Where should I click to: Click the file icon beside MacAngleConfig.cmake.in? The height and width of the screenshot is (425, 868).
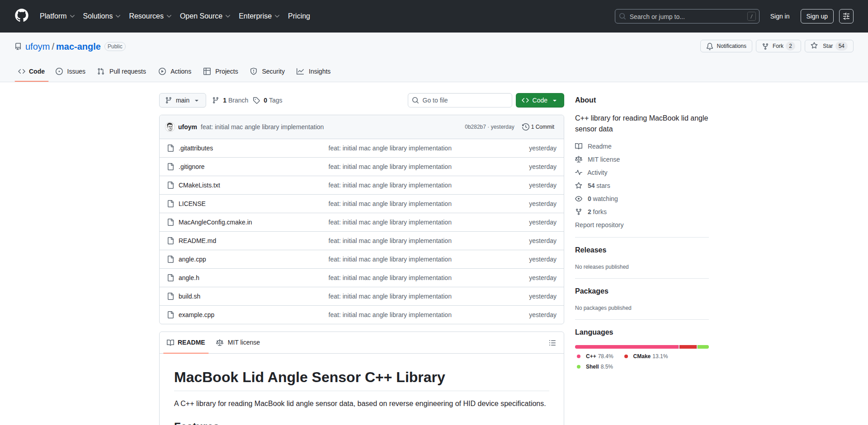170,222
